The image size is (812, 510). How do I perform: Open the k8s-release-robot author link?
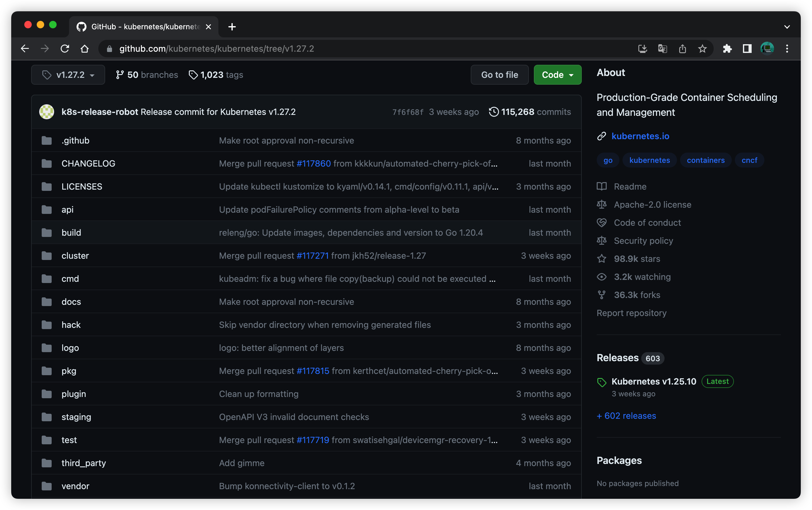[x=100, y=112]
